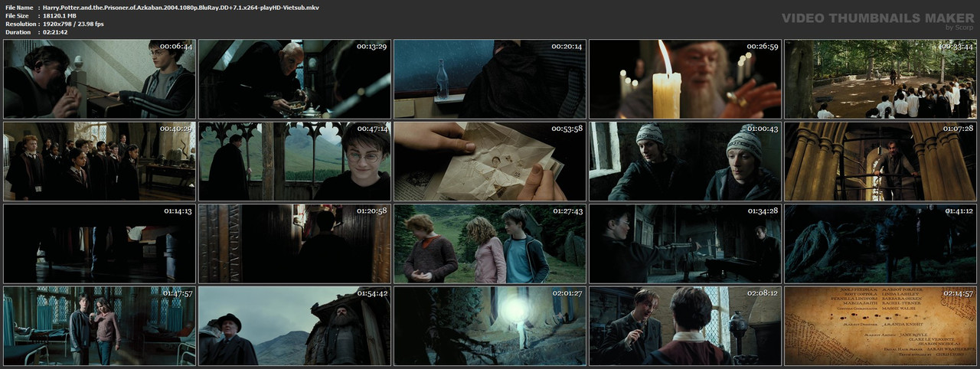Choose the students-in-line frame at 00:40:29
Viewport: 980px width, 369px height.
100,162
